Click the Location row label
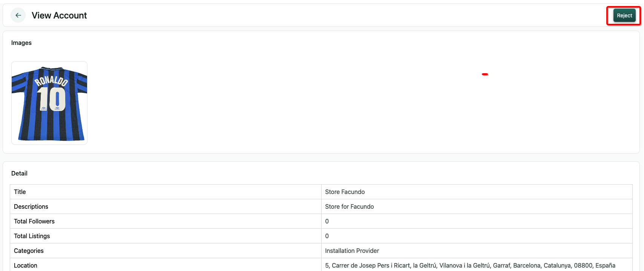 tap(26, 265)
